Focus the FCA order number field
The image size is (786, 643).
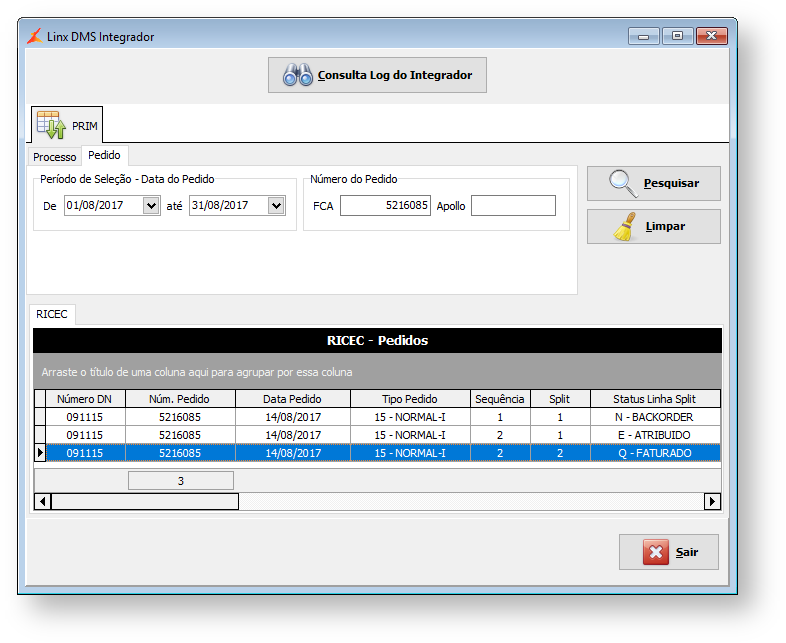385,205
